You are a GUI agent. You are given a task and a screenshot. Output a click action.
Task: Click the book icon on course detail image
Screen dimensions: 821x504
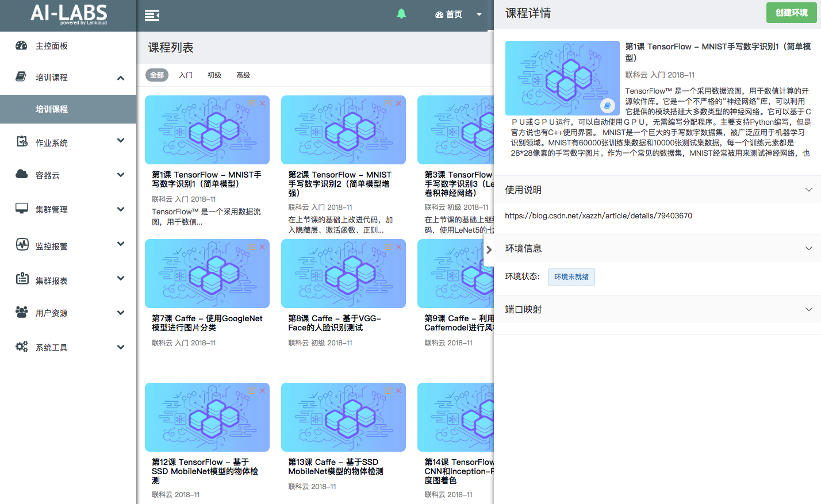point(607,106)
